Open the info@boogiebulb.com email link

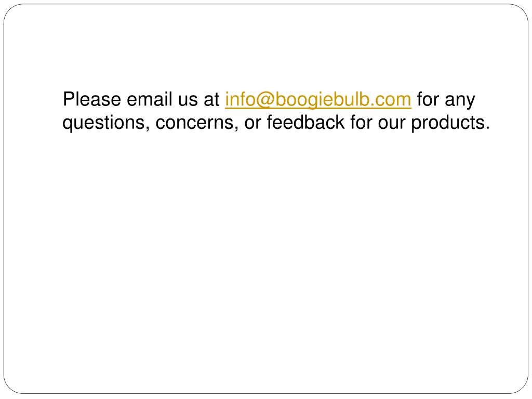tap(318, 99)
